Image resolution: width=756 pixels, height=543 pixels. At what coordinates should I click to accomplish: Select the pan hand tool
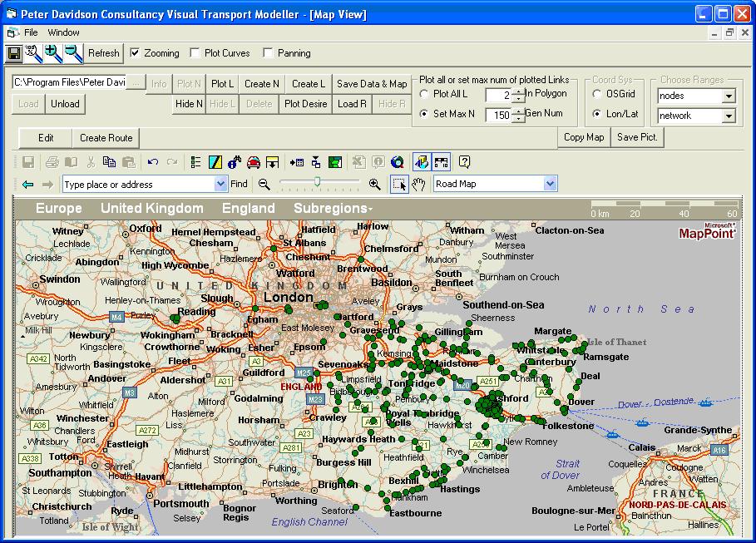pos(419,185)
